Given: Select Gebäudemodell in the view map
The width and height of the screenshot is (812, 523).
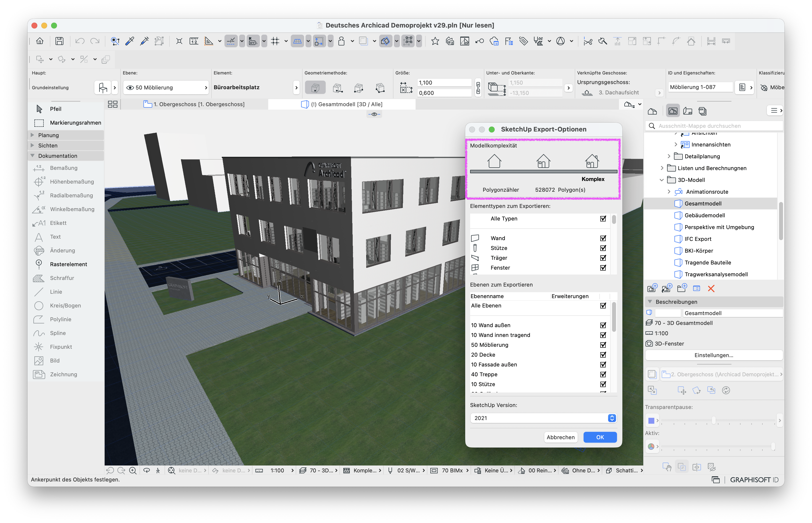Looking at the screenshot, I should pos(704,215).
